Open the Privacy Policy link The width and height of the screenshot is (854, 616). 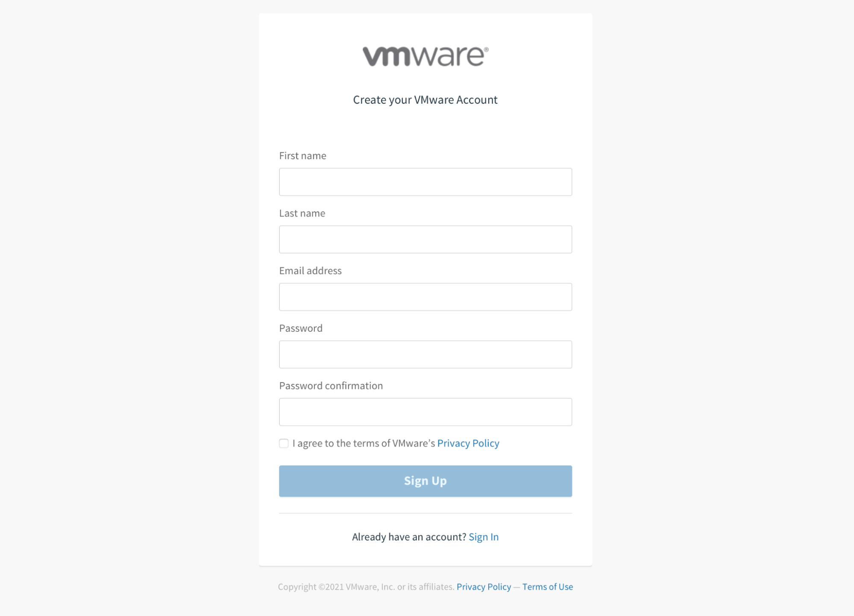(x=468, y=443)
